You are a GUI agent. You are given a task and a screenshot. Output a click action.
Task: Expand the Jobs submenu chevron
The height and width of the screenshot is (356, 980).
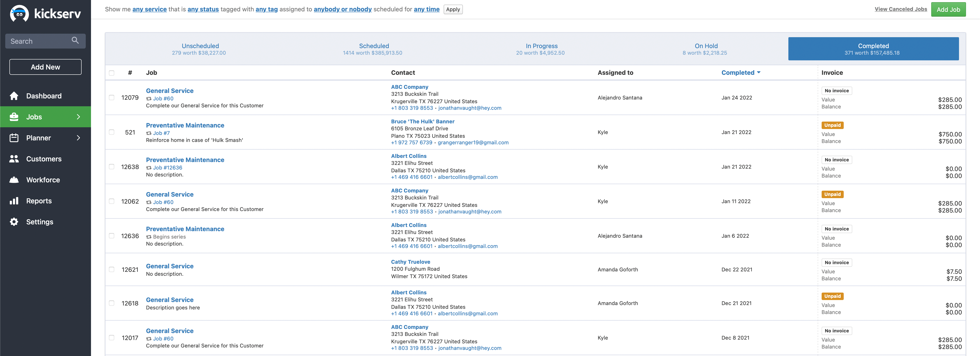tap(78, 117)
